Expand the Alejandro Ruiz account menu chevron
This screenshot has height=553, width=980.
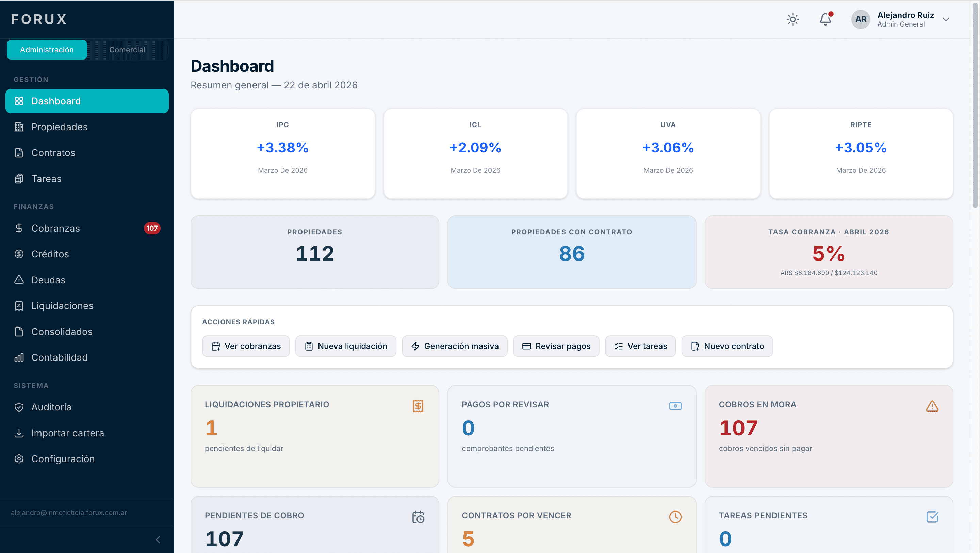coord(946,19)
